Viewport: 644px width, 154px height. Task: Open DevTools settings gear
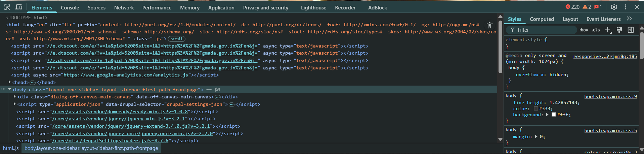point(614,7)
